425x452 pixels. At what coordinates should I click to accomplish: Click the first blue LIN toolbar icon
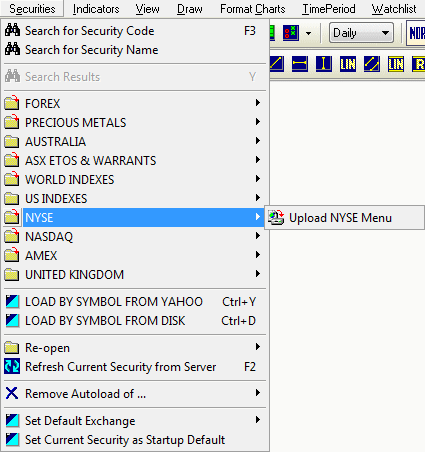pos(347,64)
